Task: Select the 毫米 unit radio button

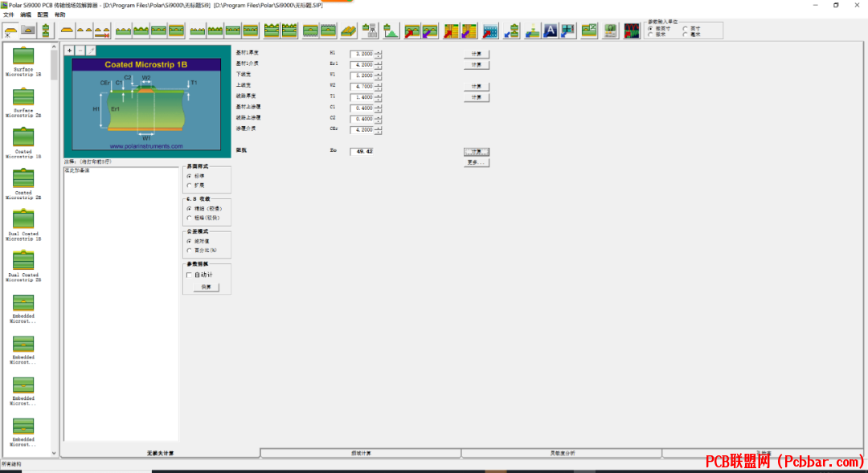Action: tap(686, 35)
